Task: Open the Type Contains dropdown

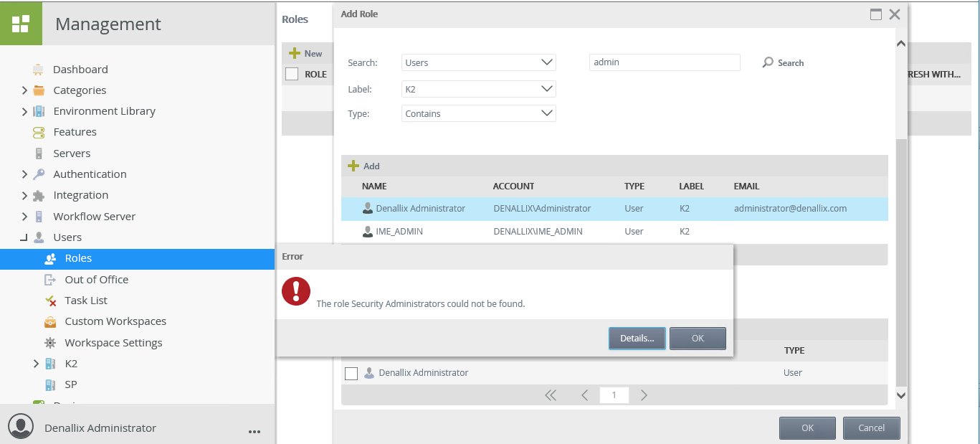Action: pos(479,113)
